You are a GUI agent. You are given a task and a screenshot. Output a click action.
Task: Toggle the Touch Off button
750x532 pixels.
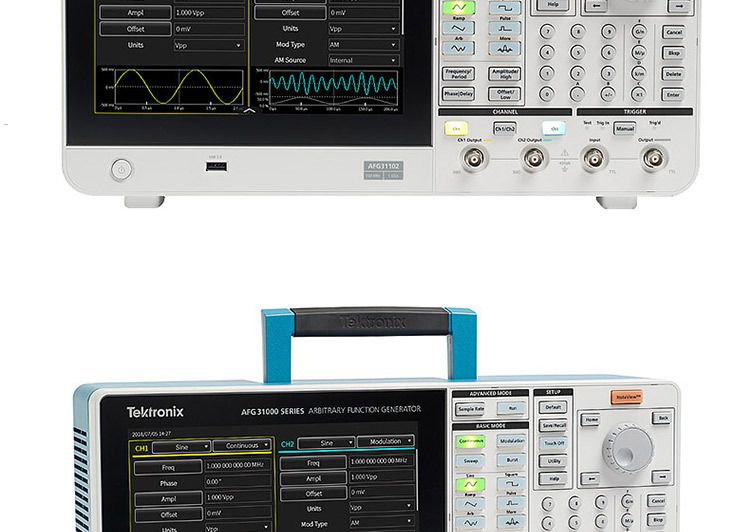(553, 442)
